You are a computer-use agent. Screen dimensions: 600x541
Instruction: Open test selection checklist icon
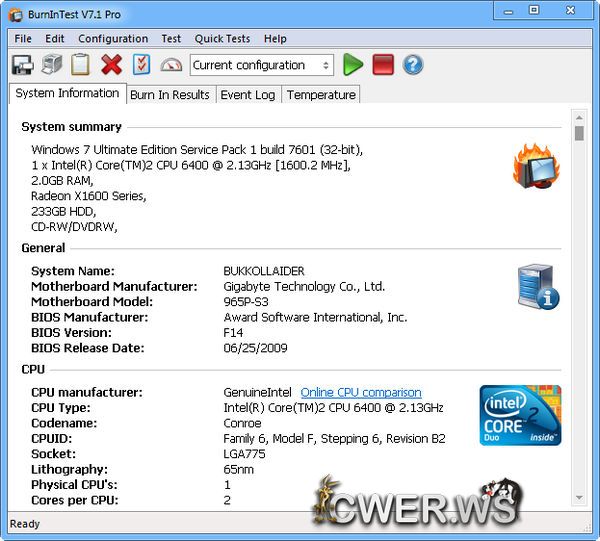pyautogui.click(x=141, y=65)
